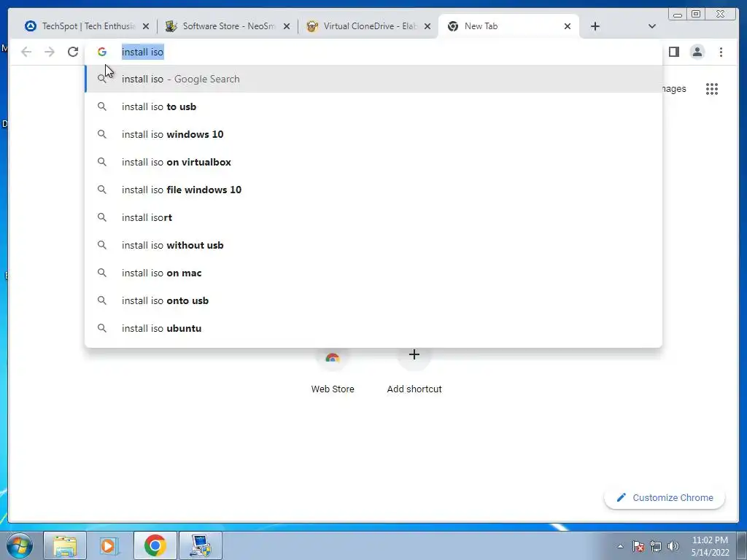Go forward using the forward arrow
The height and width of the screenshot is (560, 747).
point(50,52)
